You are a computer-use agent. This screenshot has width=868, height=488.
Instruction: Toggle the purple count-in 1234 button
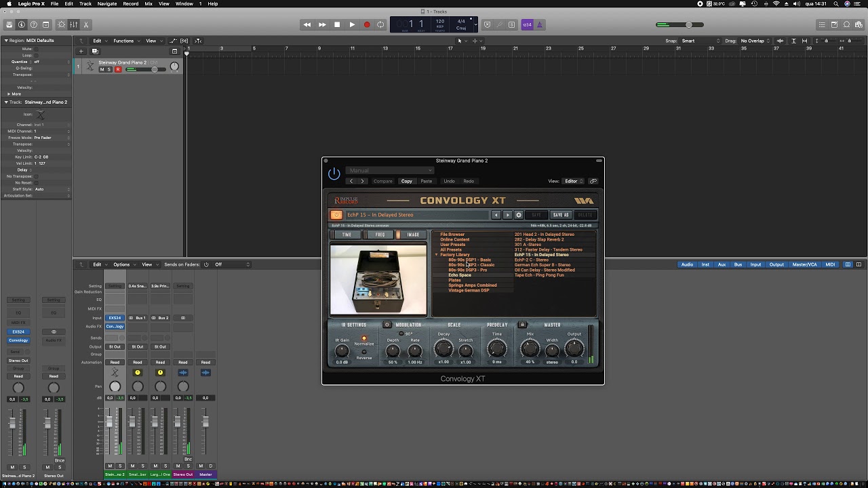(528, 25)
